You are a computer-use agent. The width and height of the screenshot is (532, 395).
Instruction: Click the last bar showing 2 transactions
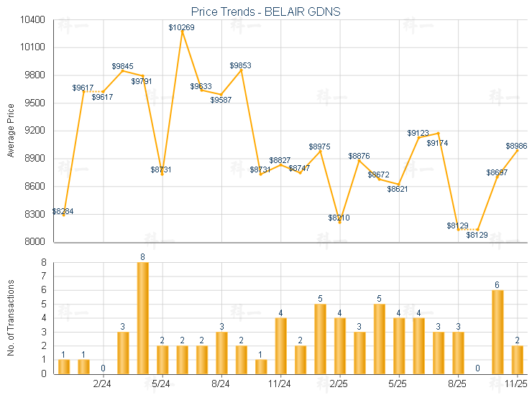tap(517, 359)
